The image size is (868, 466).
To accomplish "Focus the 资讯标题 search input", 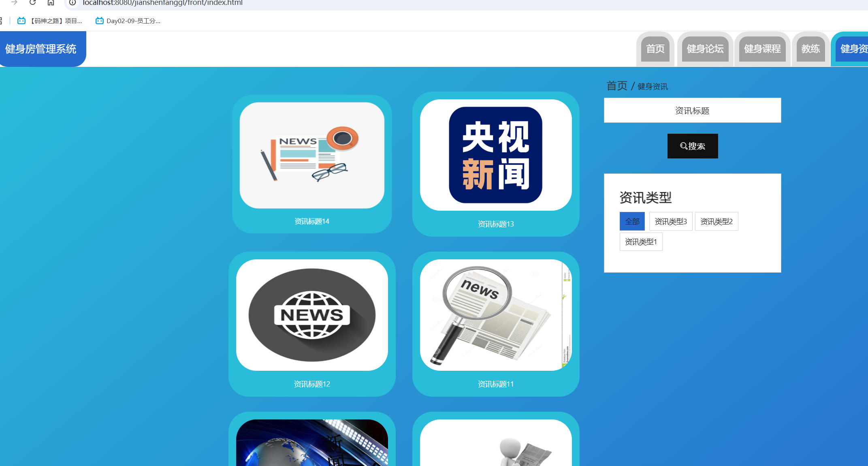I will [692, 110].
